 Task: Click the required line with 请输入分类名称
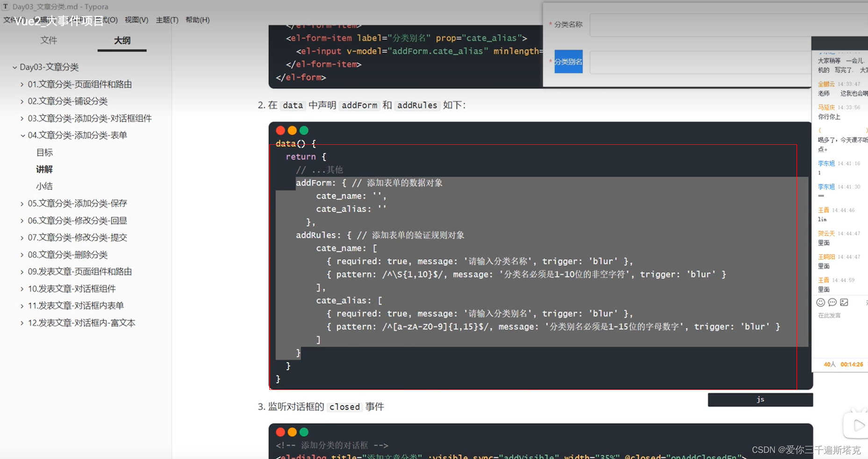480,261
